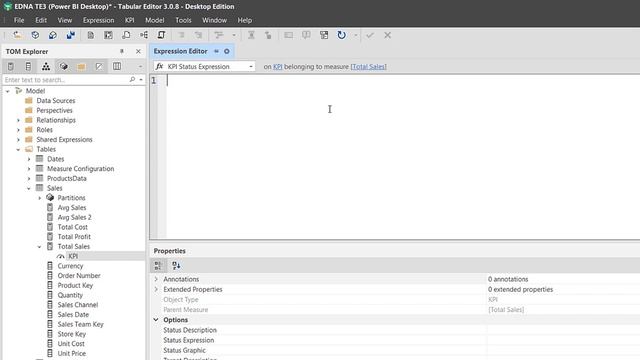640x360 pixels.
Task: Click the new diagram toolbar icon
Action: coord(144,35)
